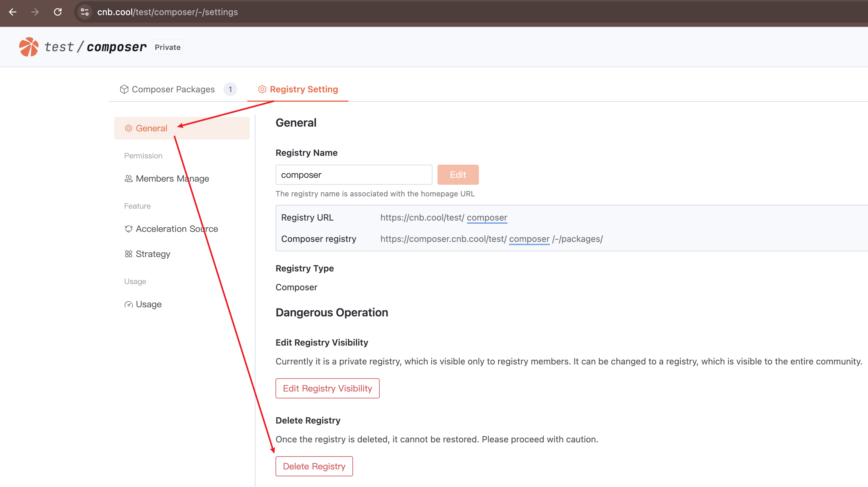Click the Members Manage people icon
This screenshot has width=868, height=487.
coord(128,178)
